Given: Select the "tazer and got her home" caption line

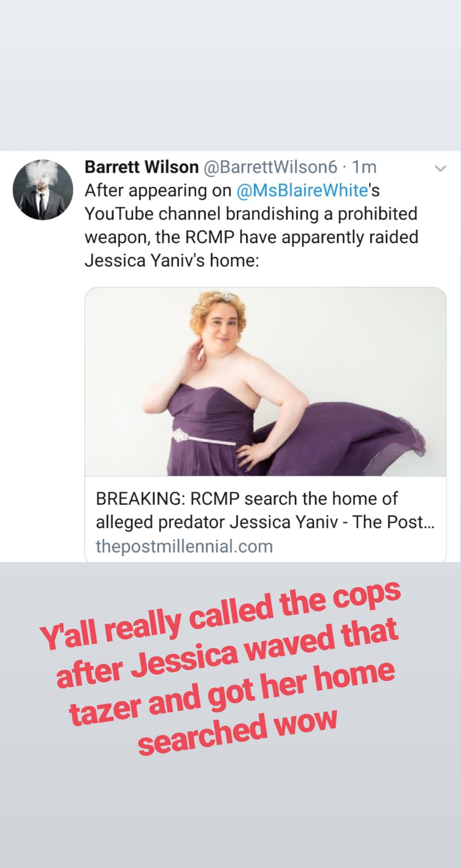Looking at the screenshot, I should pos(232,689).
